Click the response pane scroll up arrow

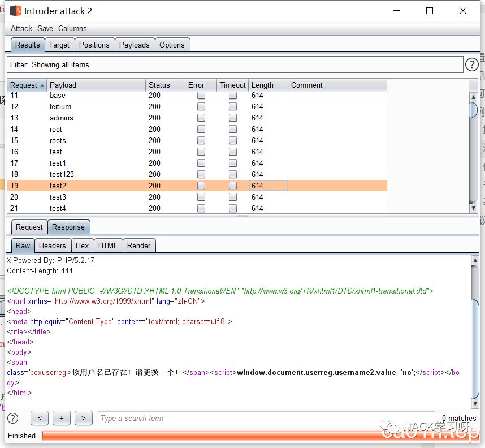475,260
